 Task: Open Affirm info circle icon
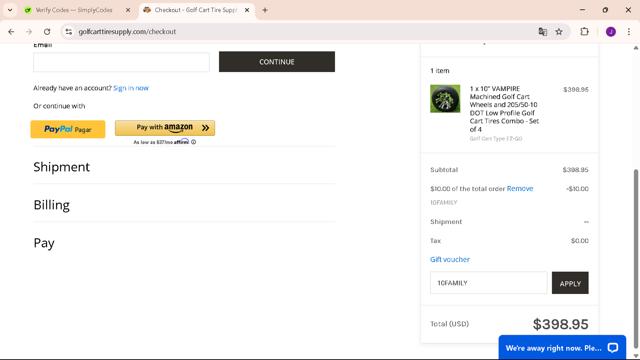[193, 142]
